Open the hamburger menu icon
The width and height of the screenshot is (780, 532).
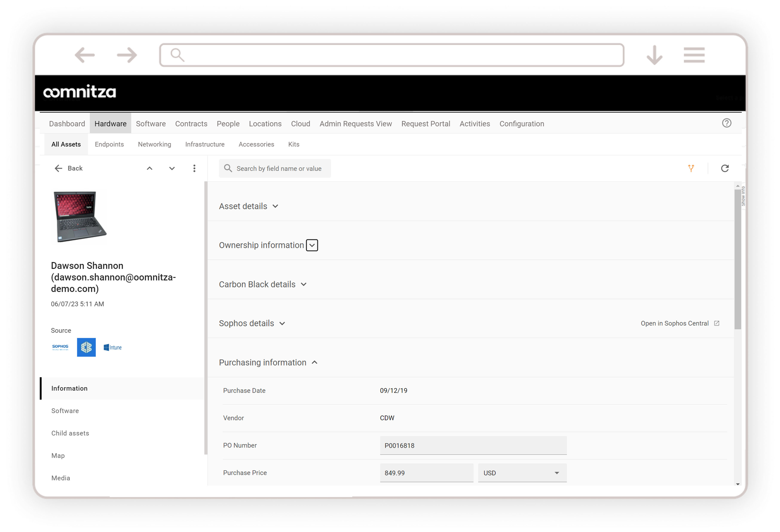694,55
